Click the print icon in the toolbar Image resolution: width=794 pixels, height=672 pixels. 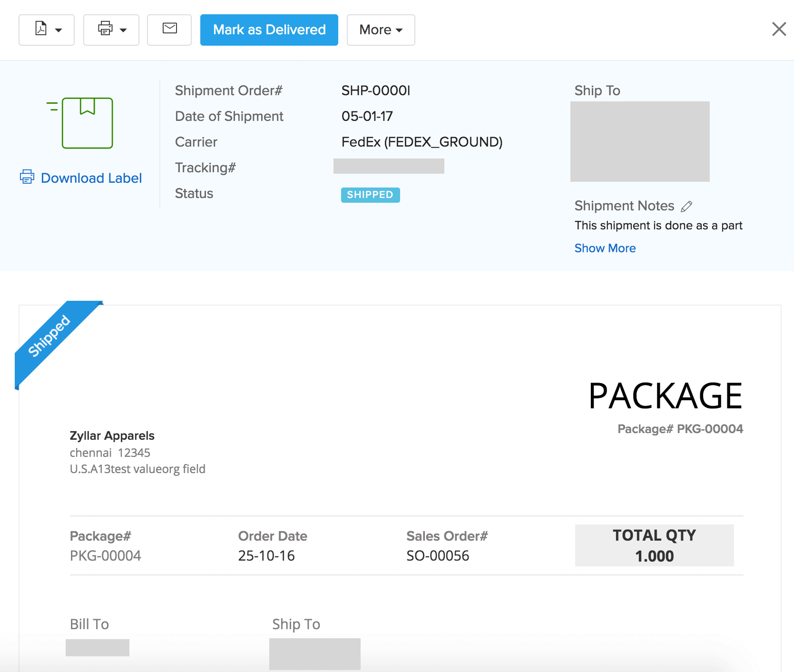click(106, 30)
